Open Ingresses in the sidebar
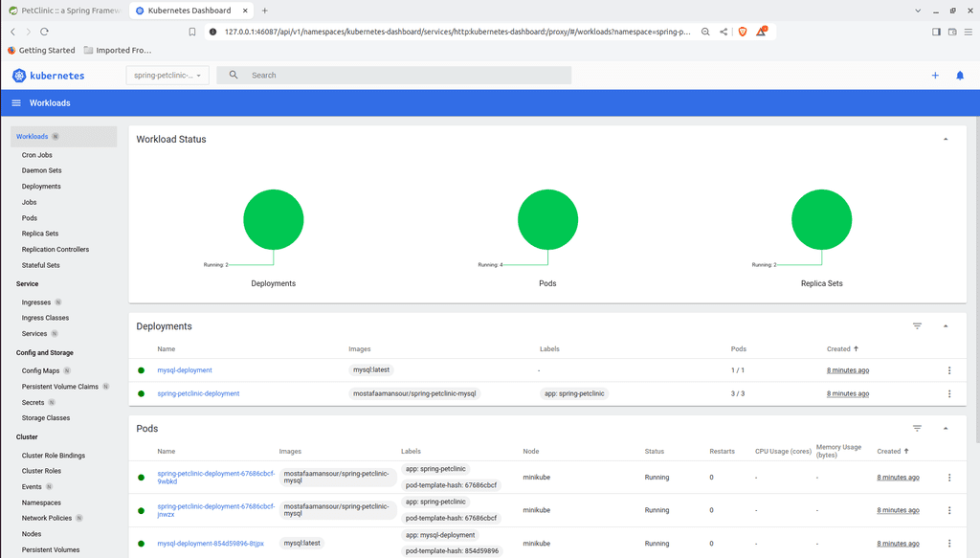Screen dimensions: 980x558 (36, 302)
